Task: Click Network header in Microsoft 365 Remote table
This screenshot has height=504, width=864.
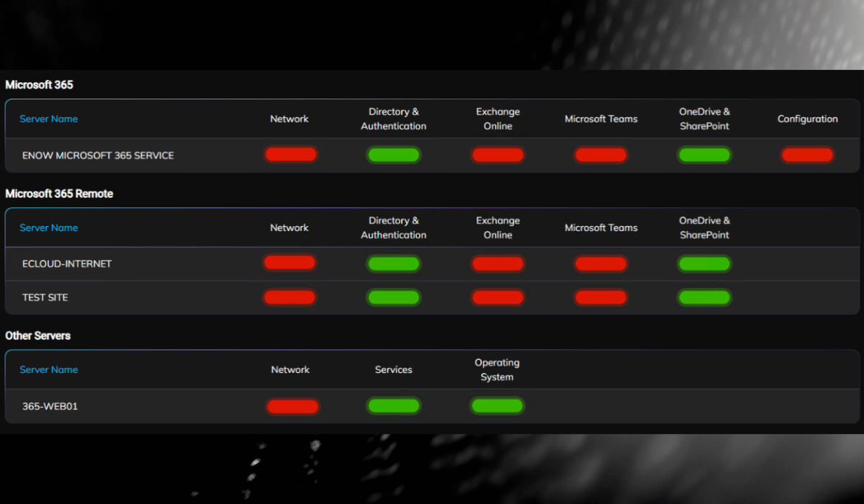Action: pyautogui.click(x=289, y=228)
